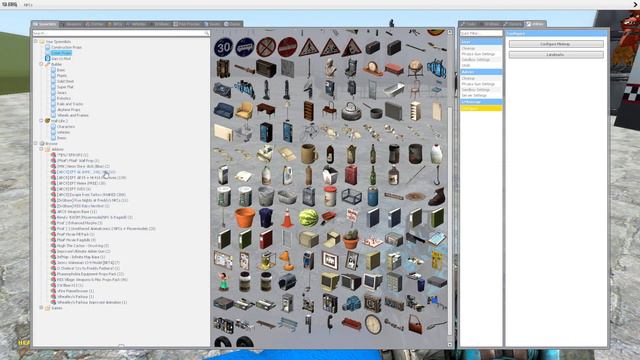Switch to the Post Process tab
Image resolution: width=640 pixels, height=360 pixels.
pyautogui.click(x=187, y=24)
